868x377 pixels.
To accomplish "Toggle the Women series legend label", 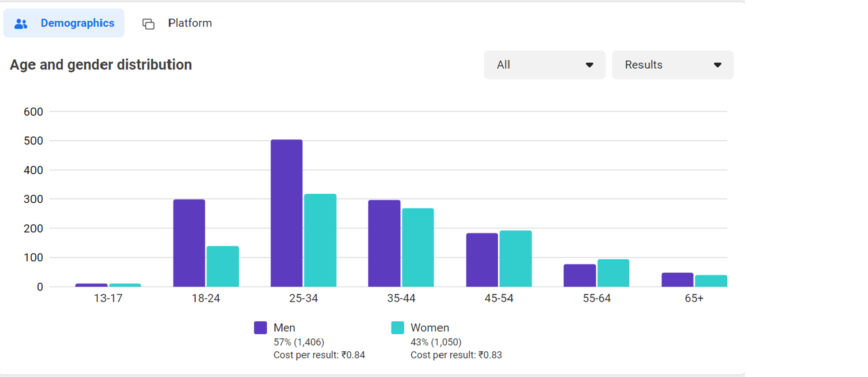I will tap(429, 328).
